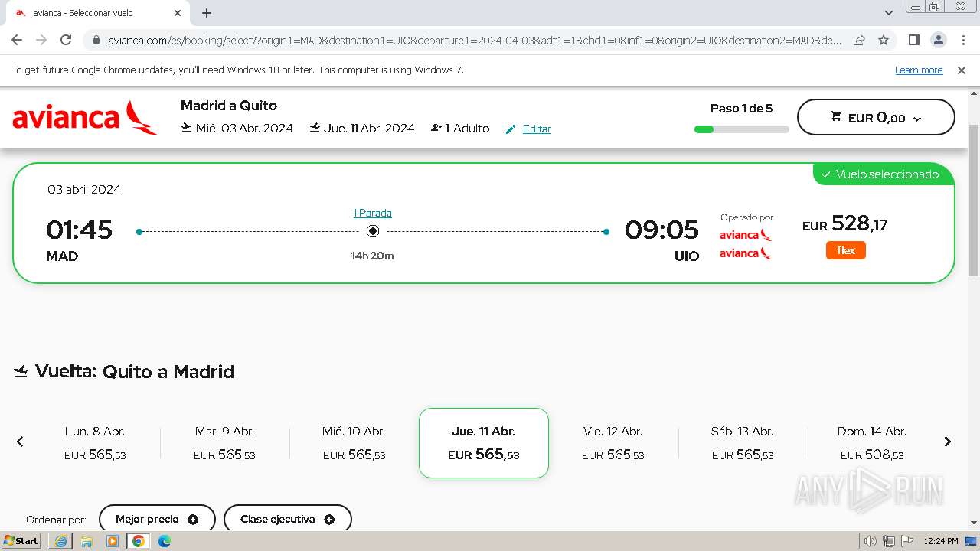This screenshot has width=980, height=551.
Task: Click the arrival time 09:05
Action: point(661,230)
